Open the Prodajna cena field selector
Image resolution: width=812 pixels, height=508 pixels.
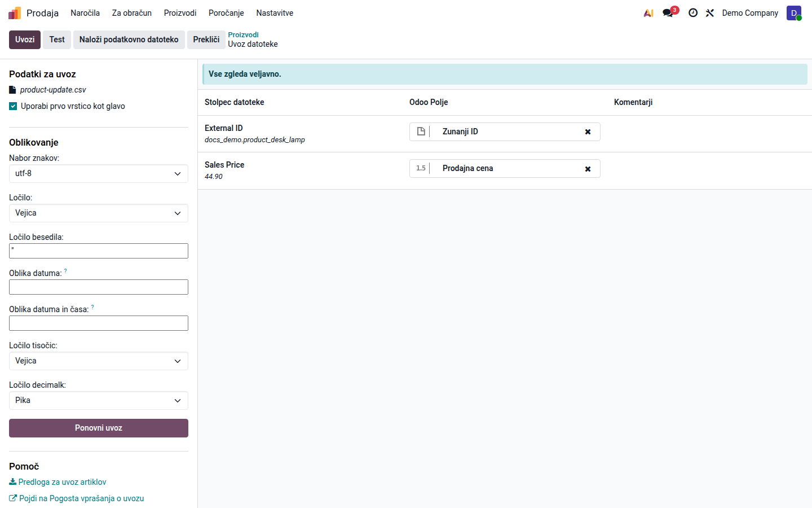505,169
